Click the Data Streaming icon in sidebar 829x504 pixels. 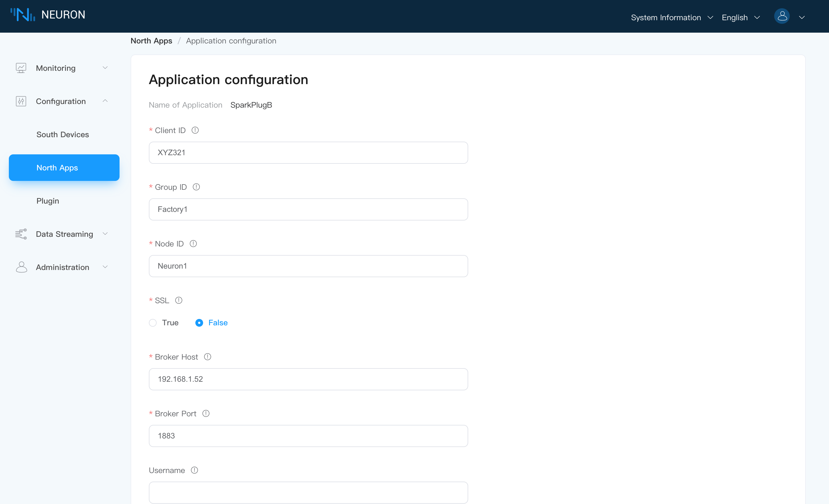tap(20, 234)
